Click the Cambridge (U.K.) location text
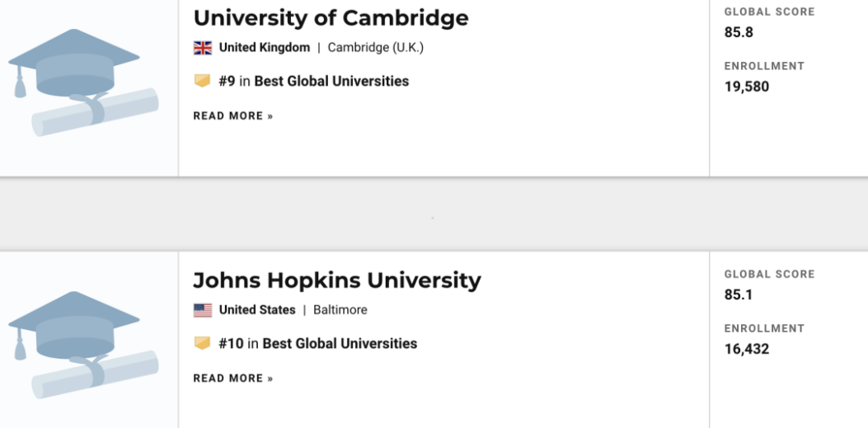Viewport: 868px width, 428px height. pyautogui.click(x=376, y=48)
